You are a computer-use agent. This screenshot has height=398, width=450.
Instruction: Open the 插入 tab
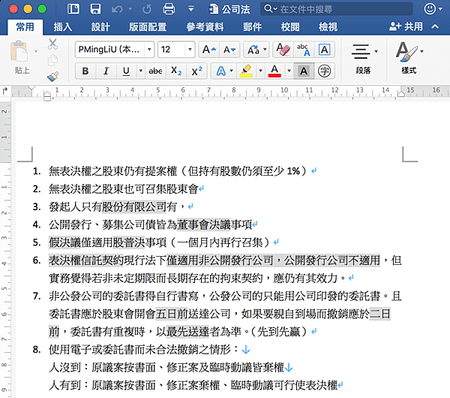coord(63,27)
